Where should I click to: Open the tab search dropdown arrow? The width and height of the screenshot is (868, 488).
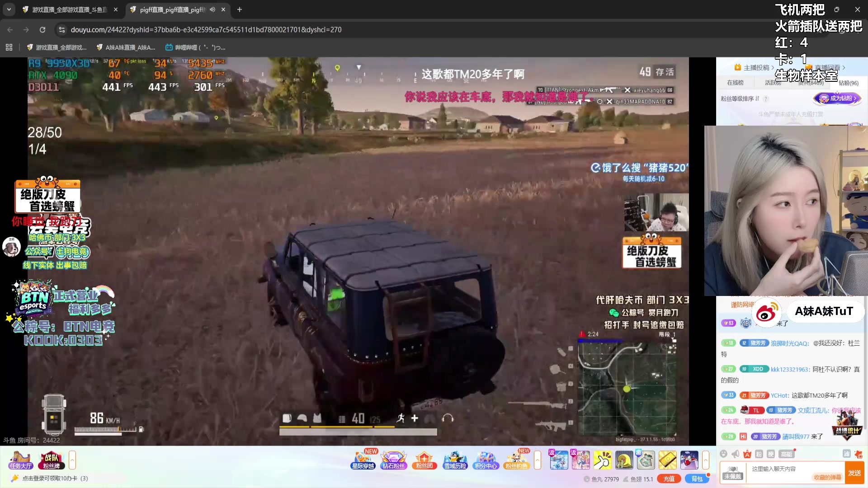pyautogui.click(x=9, y=9)
